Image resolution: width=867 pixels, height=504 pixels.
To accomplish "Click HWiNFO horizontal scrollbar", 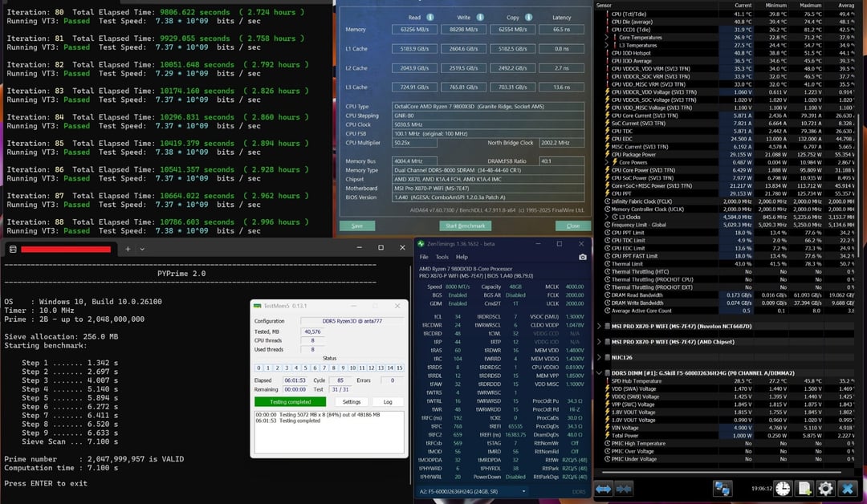I will coord(722,473).
